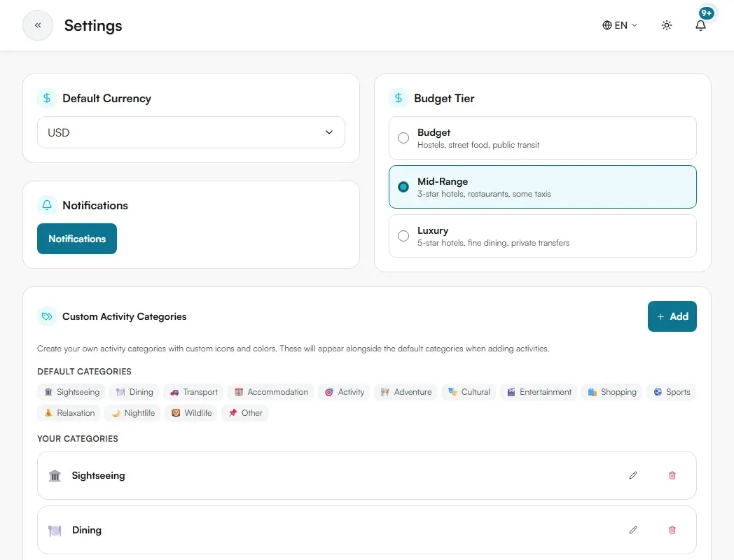Click the Dining row under Your Categories
Screen dimensions: 734x560
click(367, 530)
